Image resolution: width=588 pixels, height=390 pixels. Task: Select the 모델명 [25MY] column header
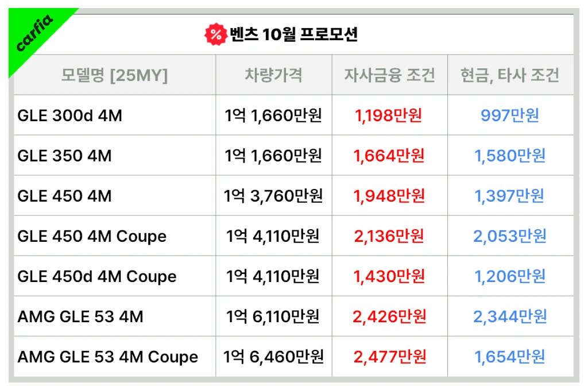coord(115,75)
